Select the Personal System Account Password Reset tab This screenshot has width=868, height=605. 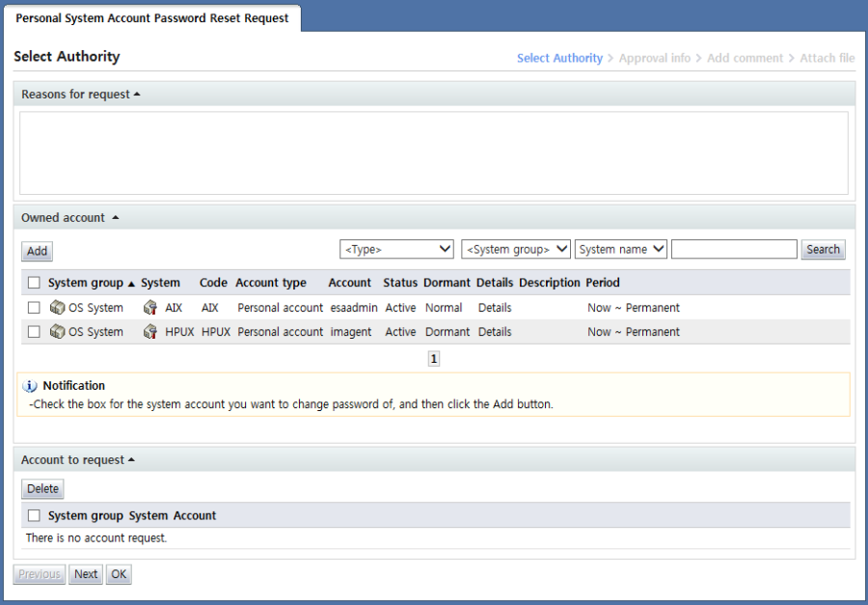pos(152,18)
